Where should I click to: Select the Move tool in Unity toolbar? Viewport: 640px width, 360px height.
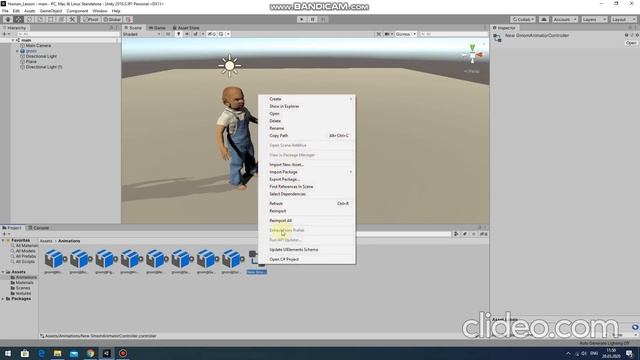18,19
